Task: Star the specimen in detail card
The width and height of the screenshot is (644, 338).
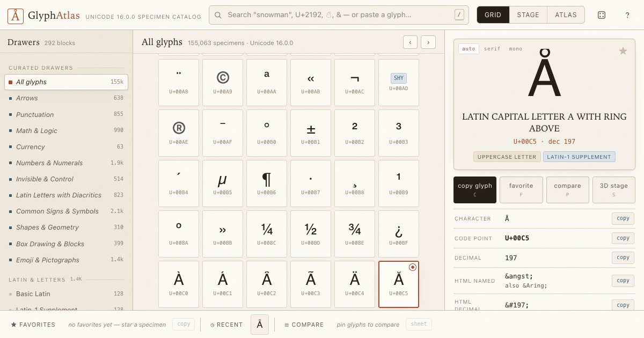Action: point(623,51)
